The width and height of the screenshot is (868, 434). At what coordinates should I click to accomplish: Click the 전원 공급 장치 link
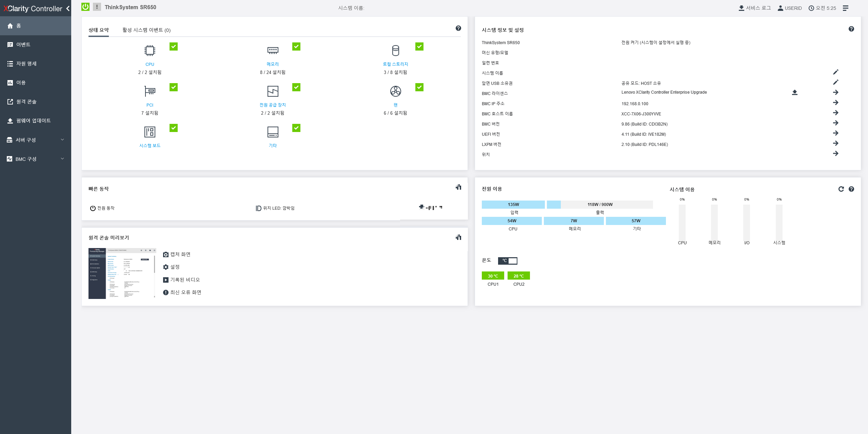click(x=272, y=105)
